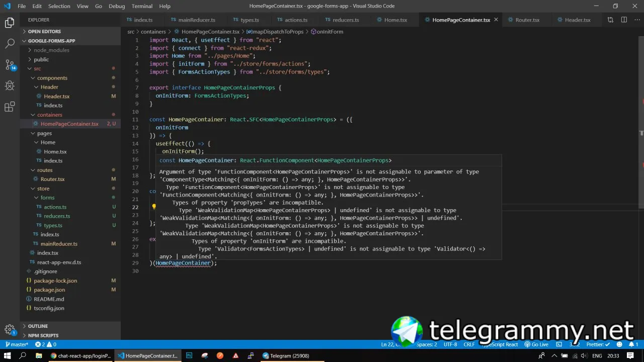644x362 pixels.
Task: Open errors and warnings count in status bar
Action: coord(46,344)
